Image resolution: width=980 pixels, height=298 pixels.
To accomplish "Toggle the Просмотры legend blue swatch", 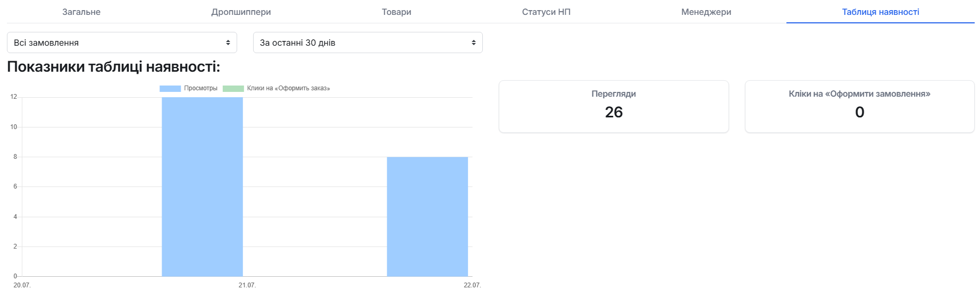I will coord(170,88).
